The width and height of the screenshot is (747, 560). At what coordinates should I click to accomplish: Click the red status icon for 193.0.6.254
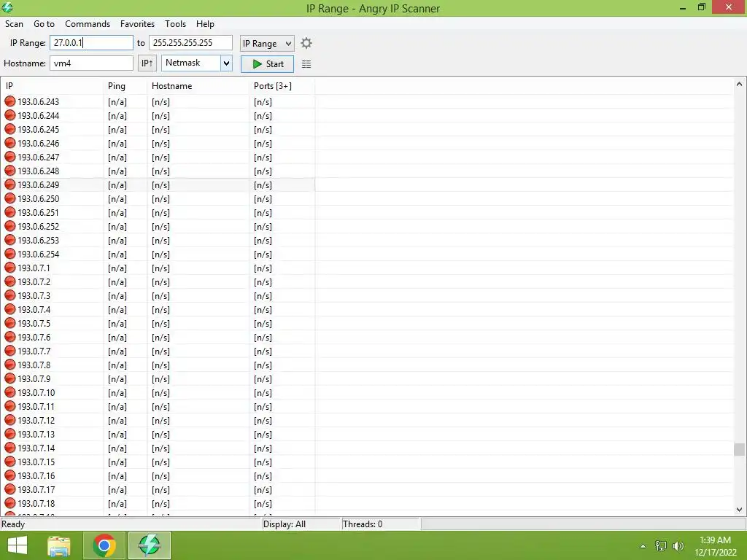point(10,254)
